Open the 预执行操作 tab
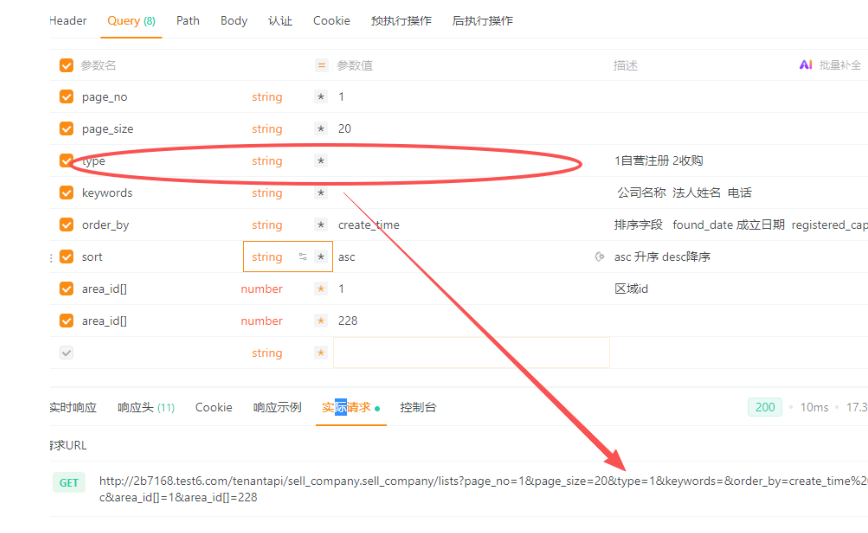The height and width of the screenshot is (533, 868). (x=401, y=21)
